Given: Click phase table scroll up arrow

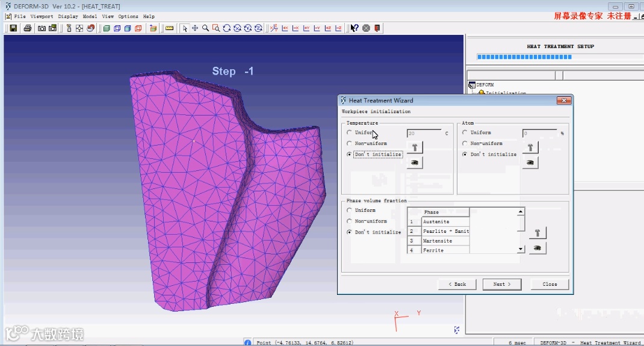Looking at the screenshot, I should click(521, 211).
